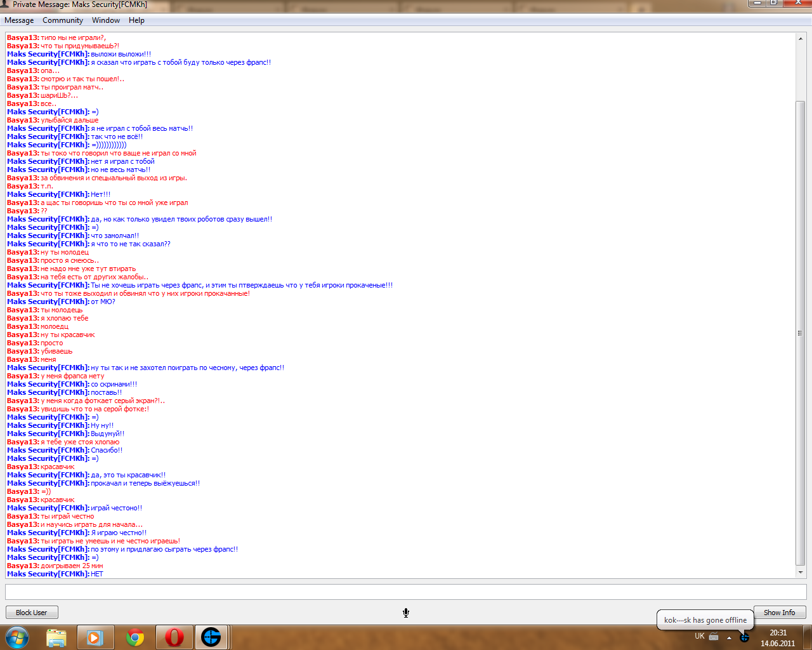Click the chat scrollbar thumb

(801, 333)
